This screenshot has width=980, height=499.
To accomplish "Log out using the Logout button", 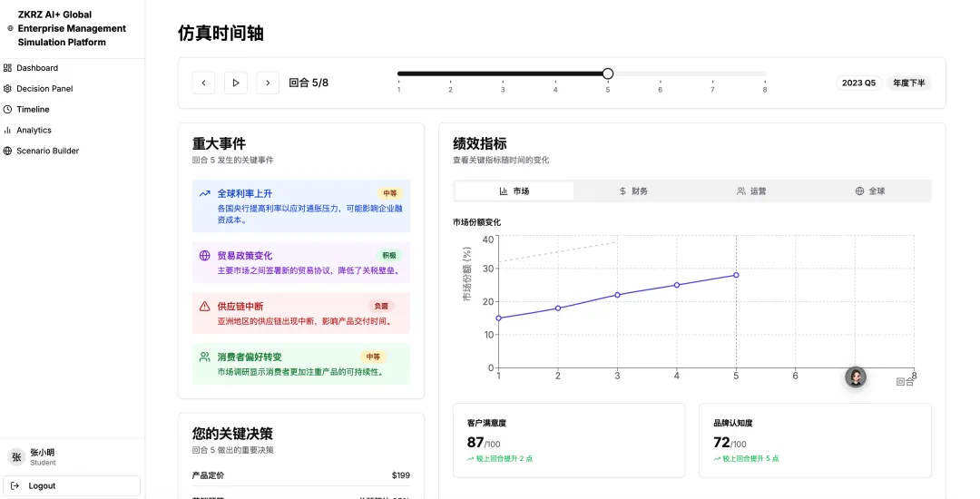I will 72,486.
